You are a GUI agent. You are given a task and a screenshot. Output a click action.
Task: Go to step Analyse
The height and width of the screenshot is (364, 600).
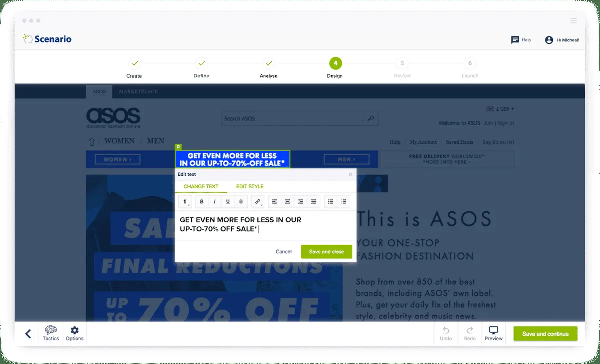(268, 68)
